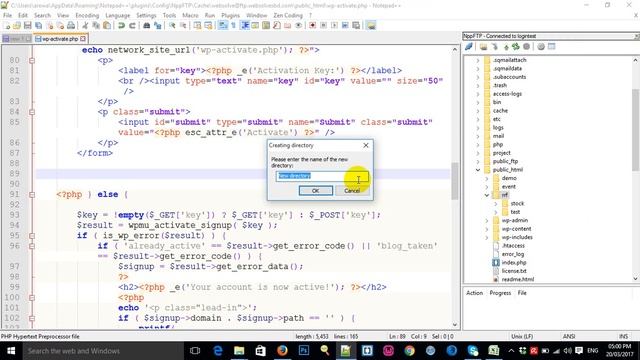640x360 pixels.
Task: Open the File menu
Action: coord(7,15)
